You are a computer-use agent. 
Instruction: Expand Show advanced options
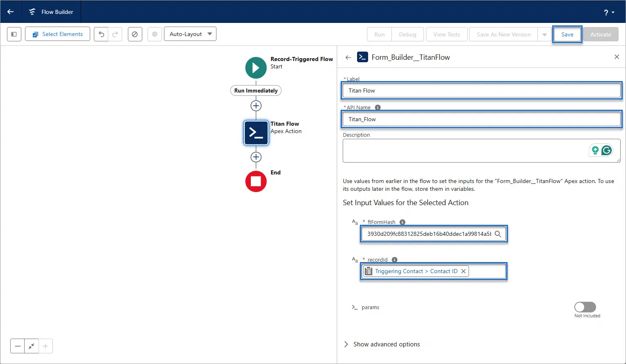tap(382, 344)
